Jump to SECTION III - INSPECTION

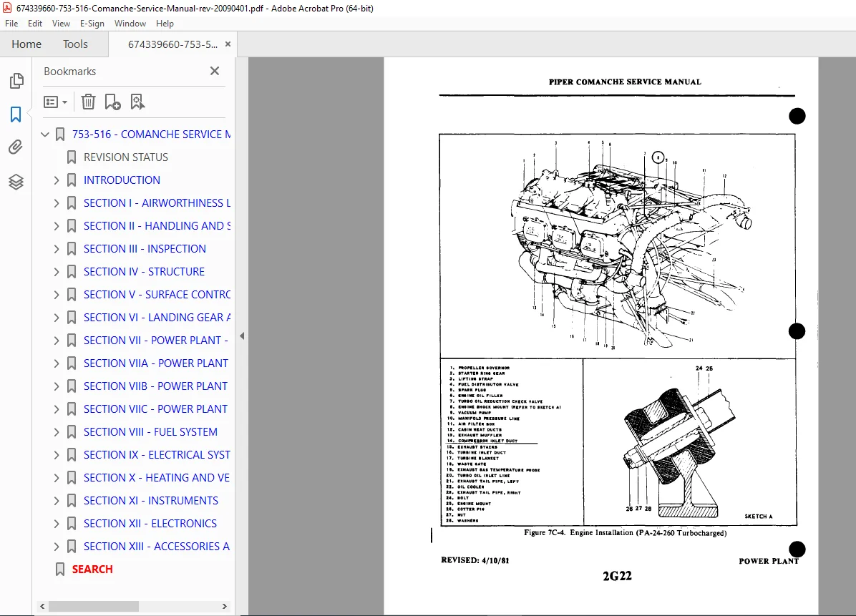145,249
